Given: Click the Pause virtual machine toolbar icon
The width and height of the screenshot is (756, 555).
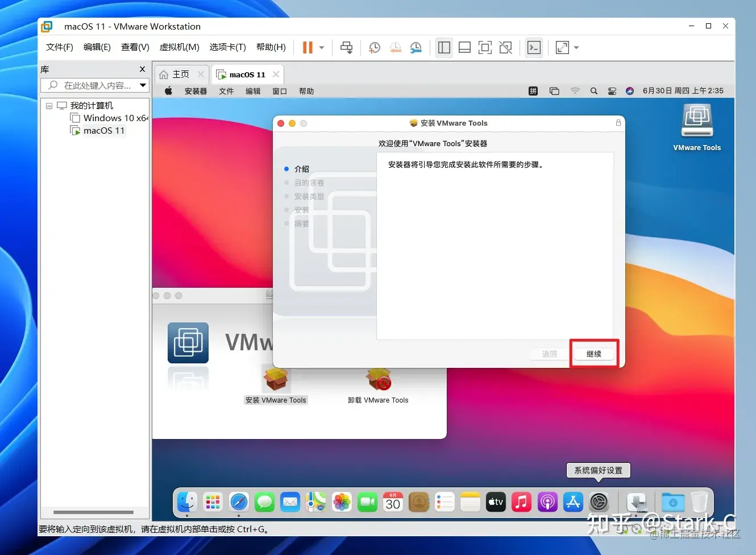Looking at the screenshot, I should (x=308, y=48).
